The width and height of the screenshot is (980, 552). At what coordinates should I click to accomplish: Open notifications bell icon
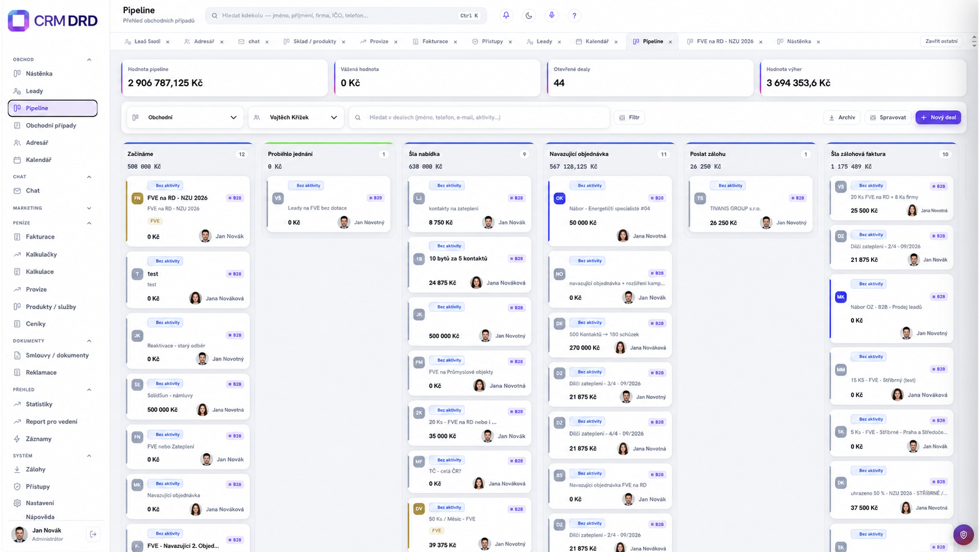pyautogui.click(x=506, y=16)
